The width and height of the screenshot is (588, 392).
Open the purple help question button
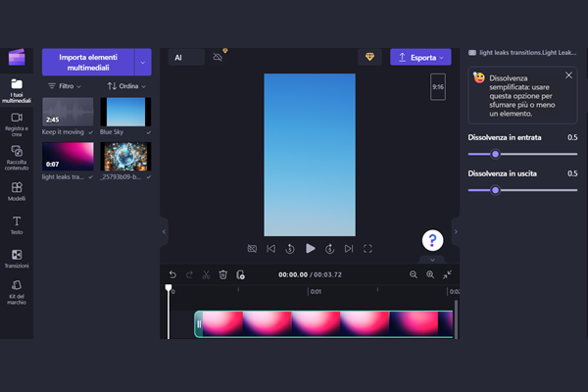pos(434,240)
